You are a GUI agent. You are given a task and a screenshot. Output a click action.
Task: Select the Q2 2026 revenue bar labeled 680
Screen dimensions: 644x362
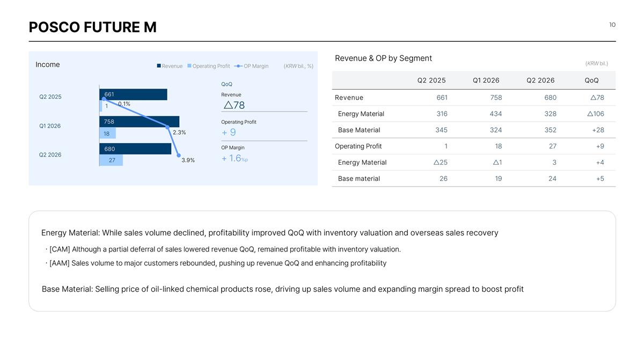pyautogui.click(x=135, y=149)
